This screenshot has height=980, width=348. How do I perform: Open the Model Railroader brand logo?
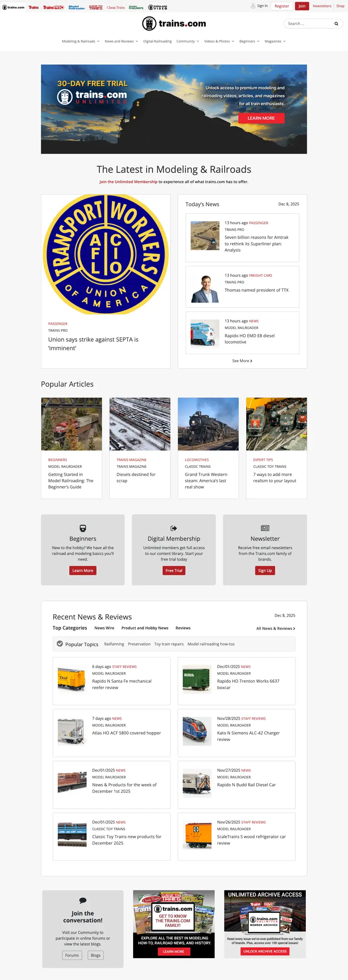77,7
